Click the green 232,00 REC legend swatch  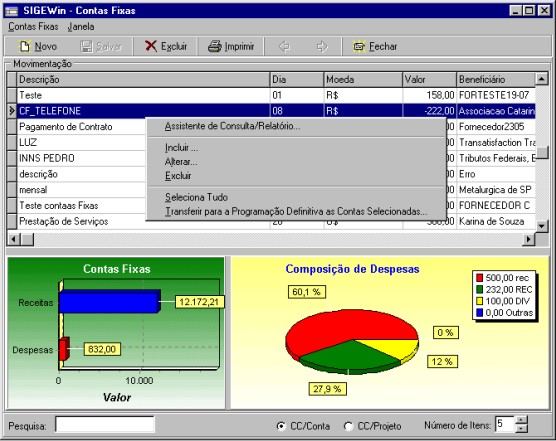point(480,290)
